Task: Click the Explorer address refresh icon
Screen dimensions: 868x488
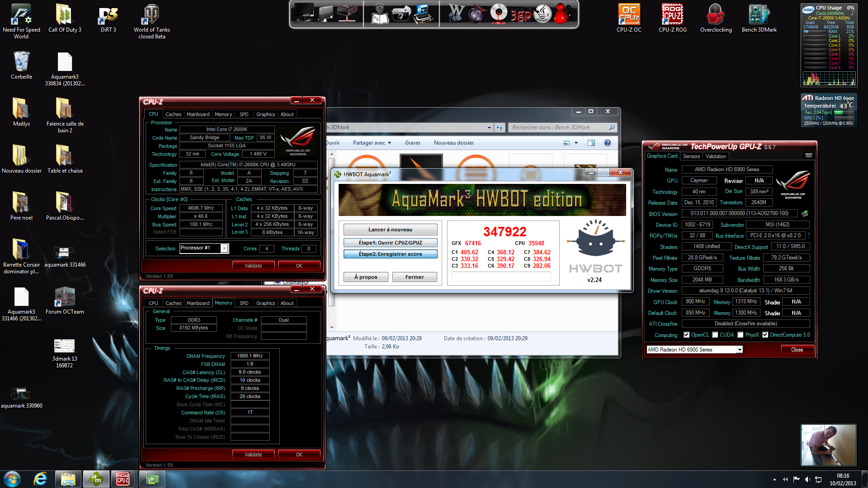Action: tap(500, 127)
